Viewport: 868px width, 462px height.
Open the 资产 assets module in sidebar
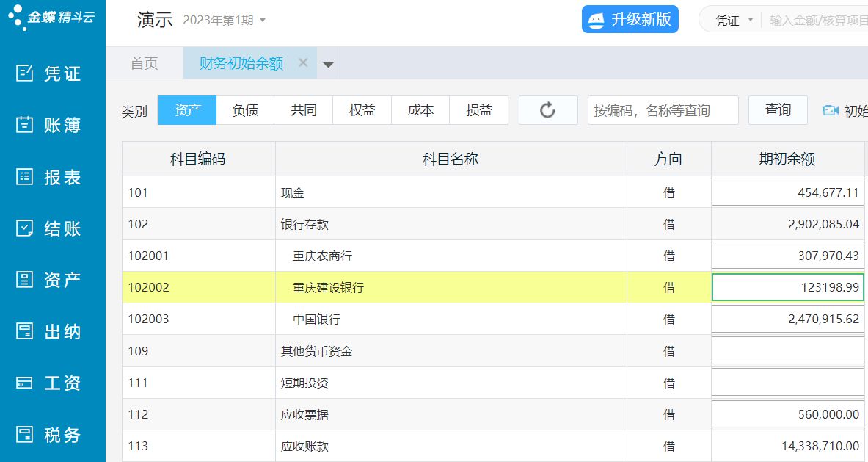(x=48, y=280)
